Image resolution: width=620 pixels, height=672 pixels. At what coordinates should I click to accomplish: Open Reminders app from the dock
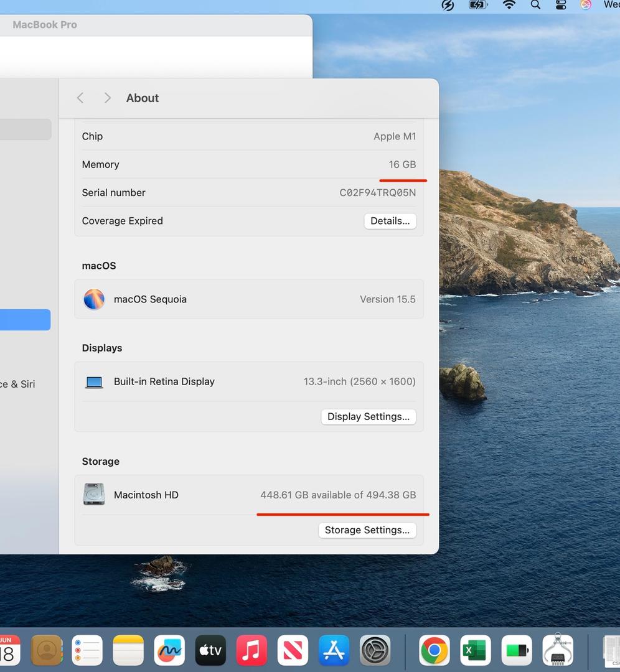click(x=87, y=651)
